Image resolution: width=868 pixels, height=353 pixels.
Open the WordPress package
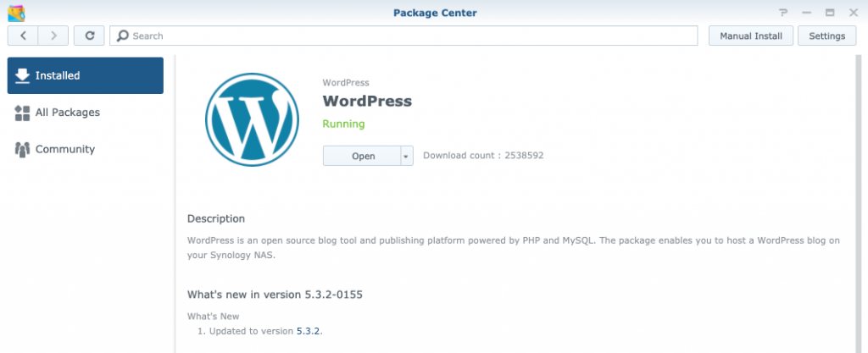(x=362, y=157)
